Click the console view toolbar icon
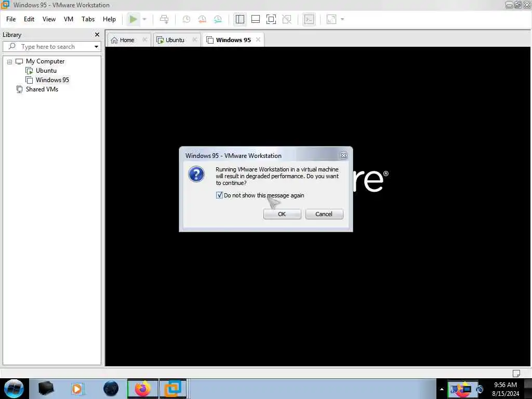Viewport: 532px width, 399px height. click(309, 19)
